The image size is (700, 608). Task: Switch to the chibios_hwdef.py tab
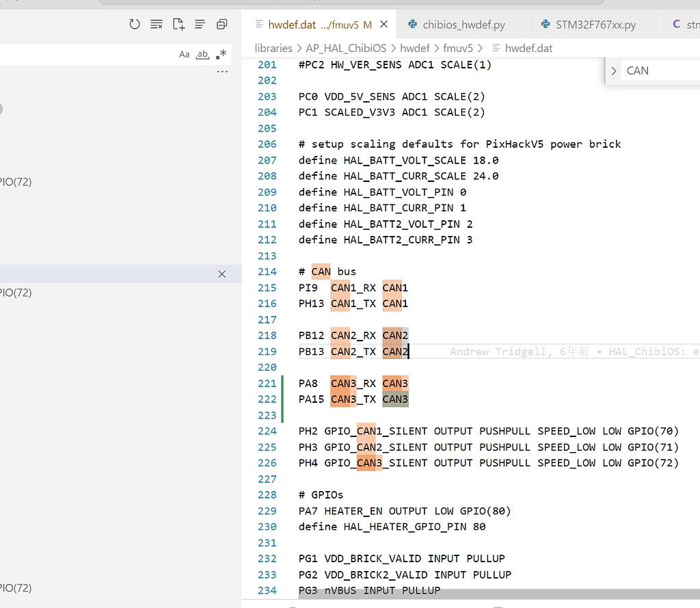click(x=463, y=25)
